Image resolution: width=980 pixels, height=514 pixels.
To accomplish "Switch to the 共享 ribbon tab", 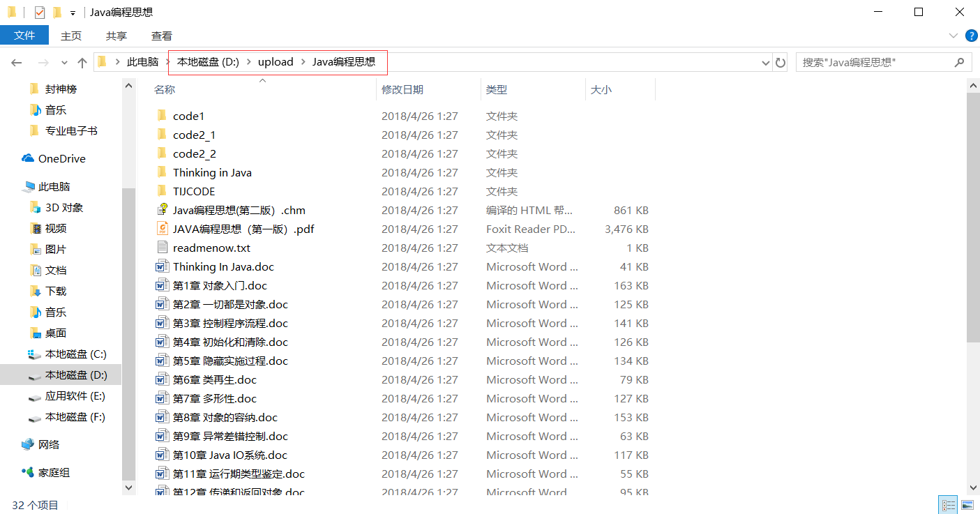I will point(116,36).
